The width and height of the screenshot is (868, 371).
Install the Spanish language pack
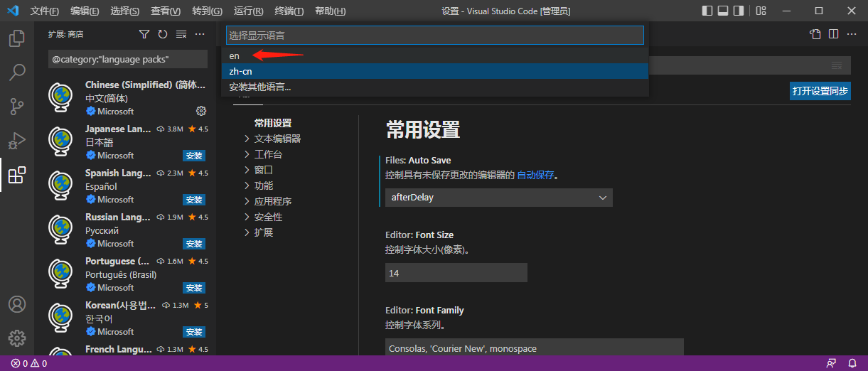[194, 200]
